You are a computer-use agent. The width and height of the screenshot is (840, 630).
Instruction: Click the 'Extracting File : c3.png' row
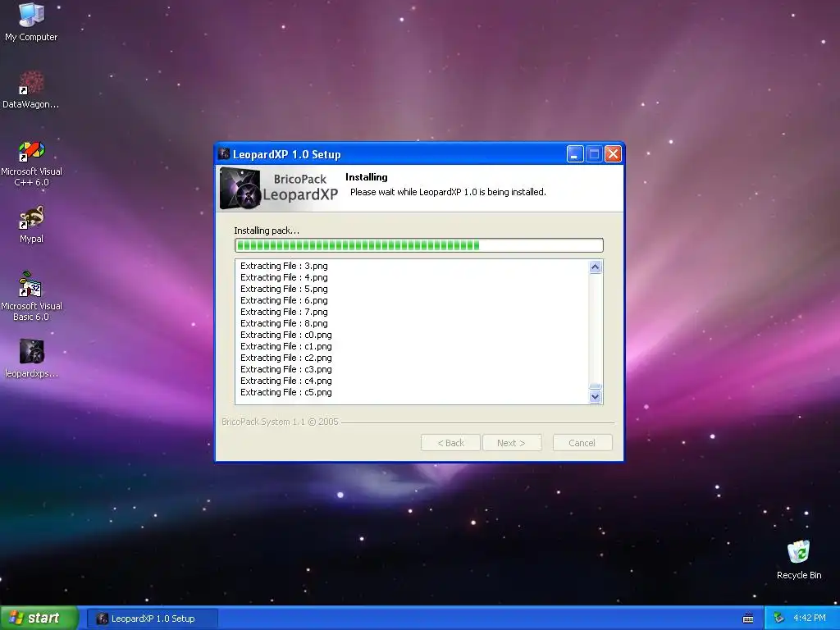(x=286, y=370)
